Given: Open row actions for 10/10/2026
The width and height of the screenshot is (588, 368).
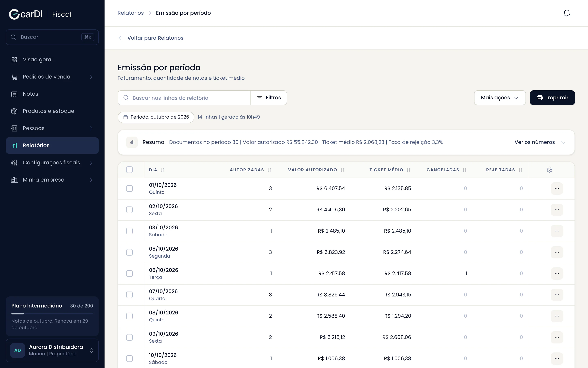Looking at the screenshot, I should point(557,359).
